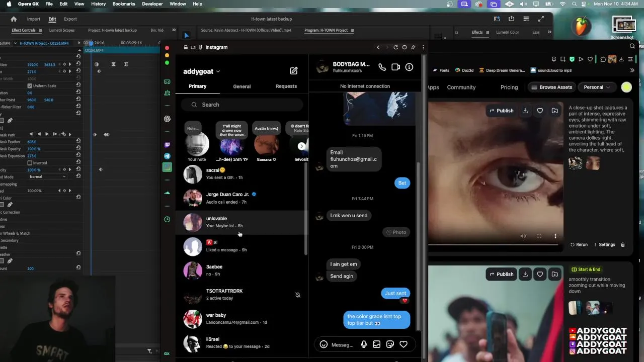The image size is (644, 362).
Task: Publish the eye close-up video
Action: click(502, 111)
